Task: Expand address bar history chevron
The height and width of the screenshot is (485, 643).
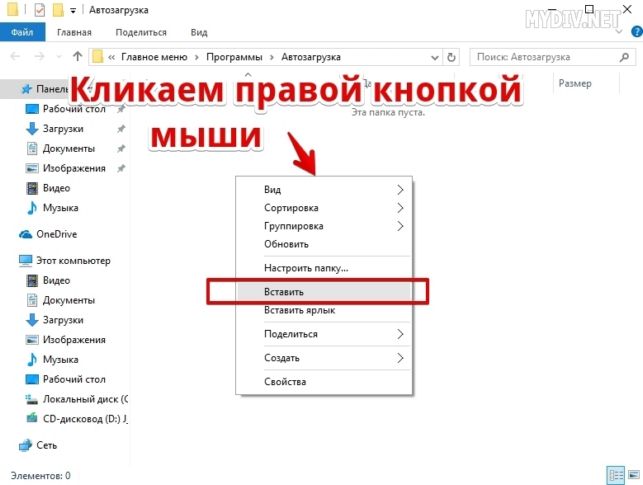Action: tap(435, 57)
